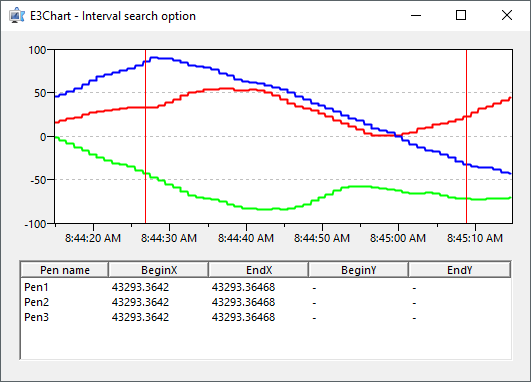Sort by the BeginX column header

[x=158, y=270]
